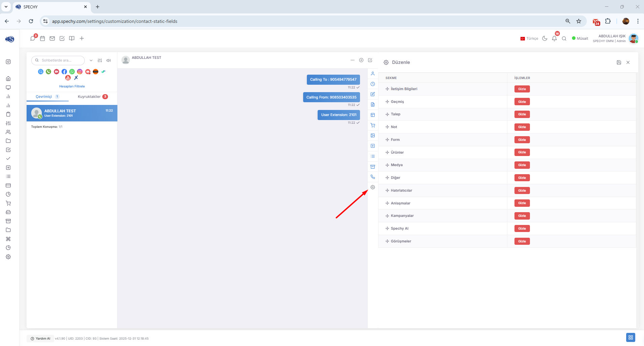644x346 pixels.
Task: Open chat icon in top toolbar
Action: [33, 38]
